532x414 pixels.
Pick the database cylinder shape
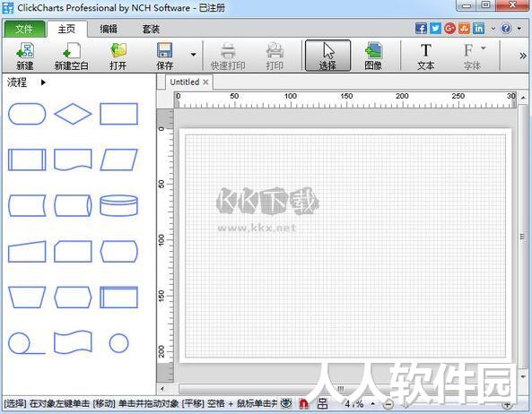(x=118, y=205)
